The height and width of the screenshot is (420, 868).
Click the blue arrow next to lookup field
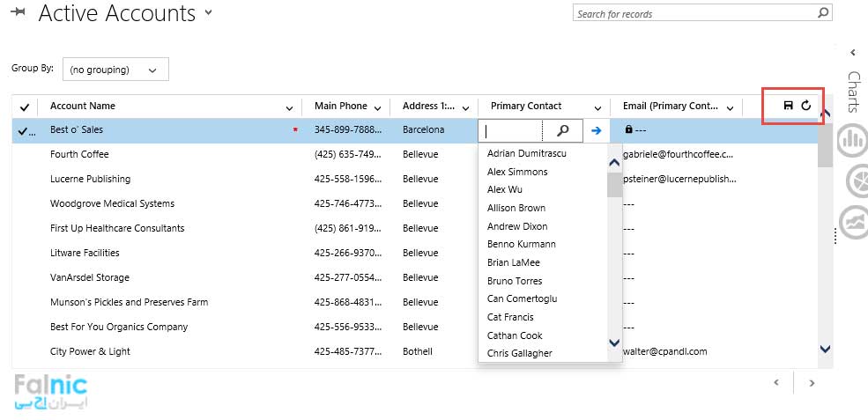click(x=597, y=130)
